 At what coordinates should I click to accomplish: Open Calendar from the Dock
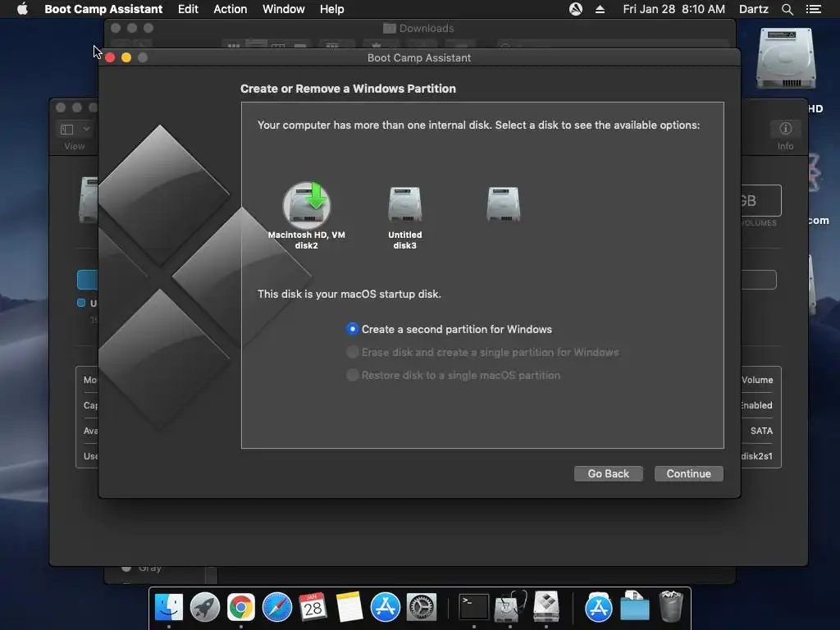tap(313, 607)
